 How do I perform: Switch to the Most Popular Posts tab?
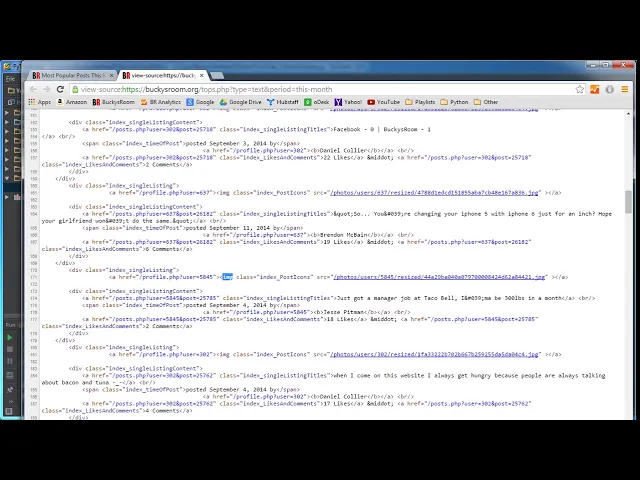(x=71, y=76)
